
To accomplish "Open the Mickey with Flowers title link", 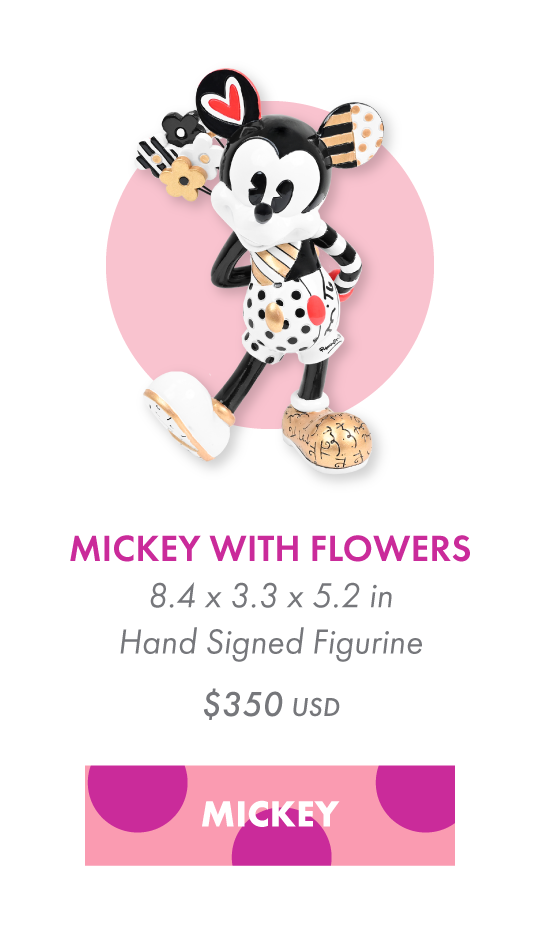I will (x=270, y=549).
